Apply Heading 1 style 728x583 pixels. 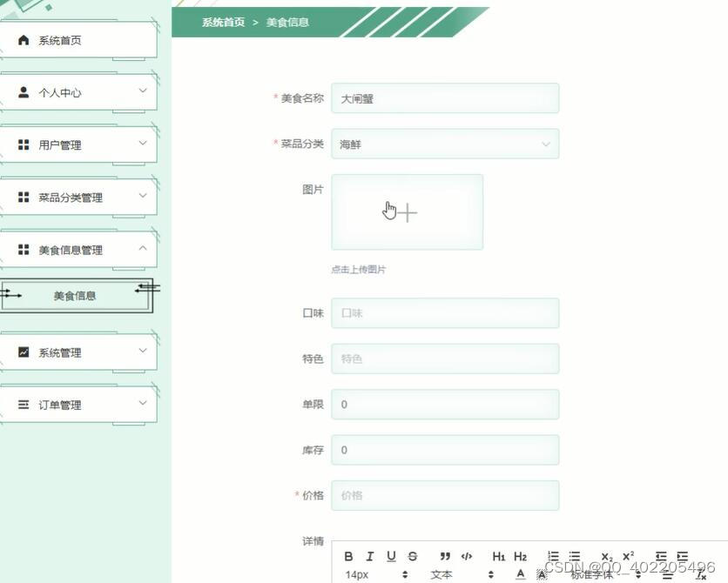click(x=499, y=556)
